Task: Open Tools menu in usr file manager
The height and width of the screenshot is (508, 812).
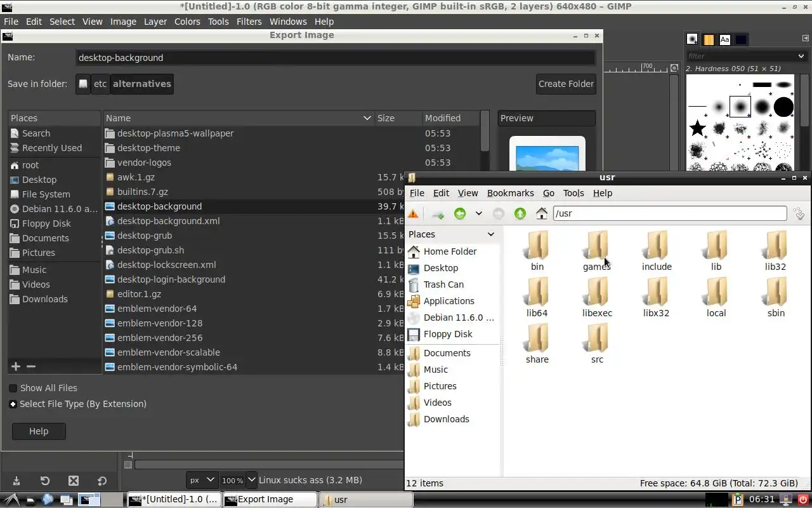Action: (573, 193)
